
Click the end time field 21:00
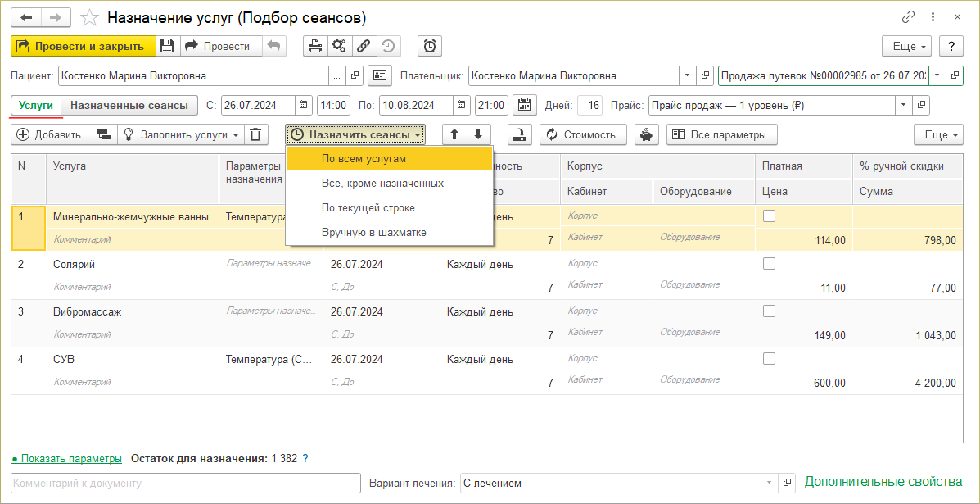(x=492, y=105)
